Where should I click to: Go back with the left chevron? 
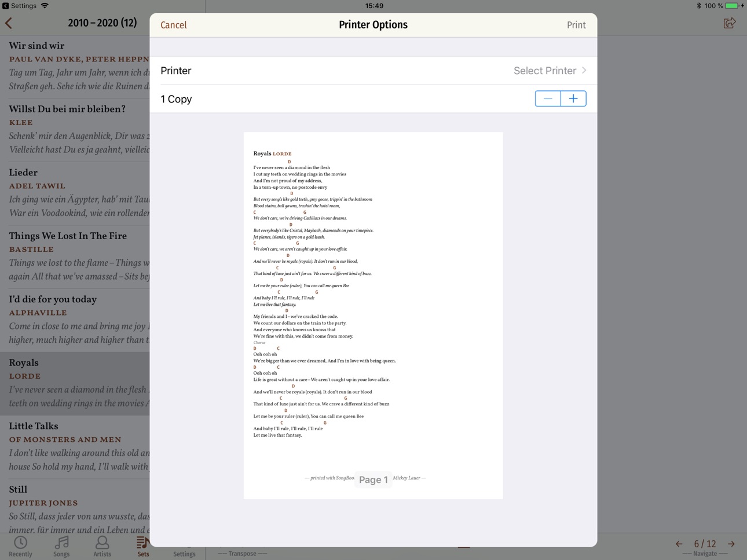(x=9, y=23)
